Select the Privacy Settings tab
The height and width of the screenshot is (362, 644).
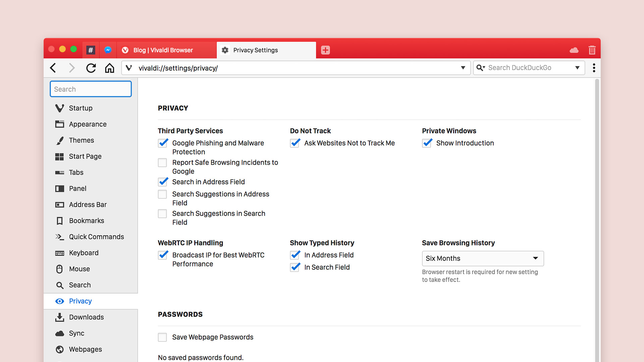pos(266,50)
